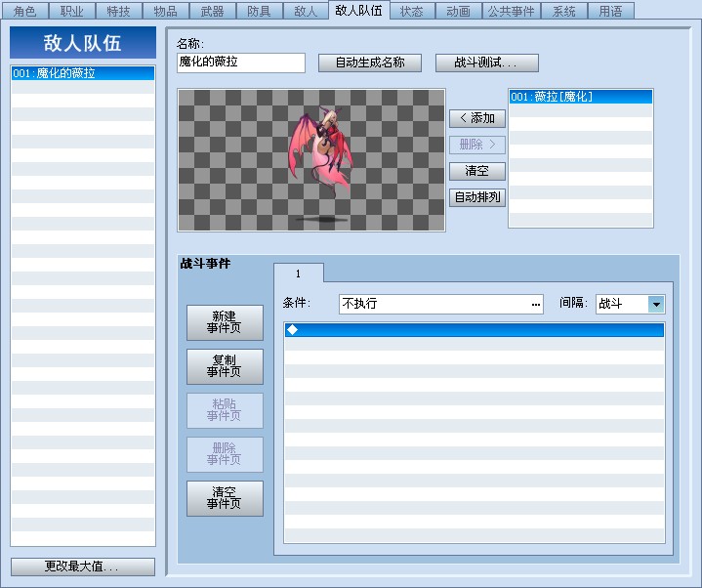Expand the 间隔 dropdown arrow
Screen dimensions: 702x588
[656, 304]
